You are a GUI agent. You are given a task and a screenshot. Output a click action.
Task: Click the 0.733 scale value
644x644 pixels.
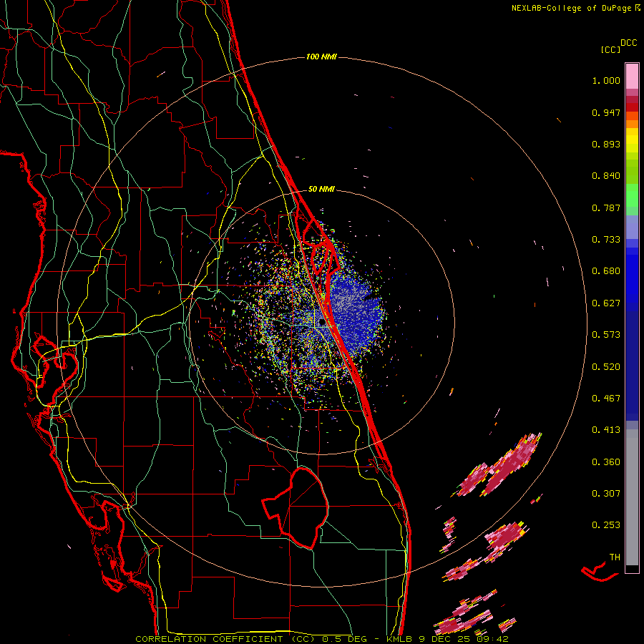point(606,240)
